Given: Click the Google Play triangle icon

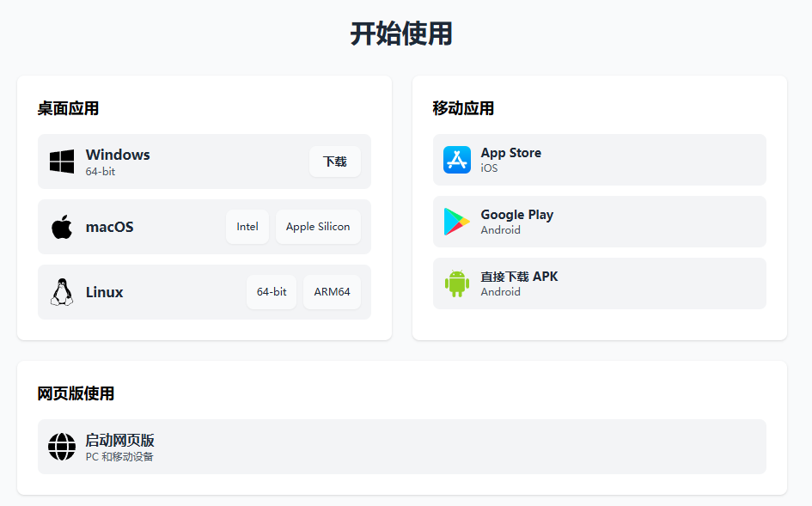Looking at the screenshot, I should pos(457,222).
